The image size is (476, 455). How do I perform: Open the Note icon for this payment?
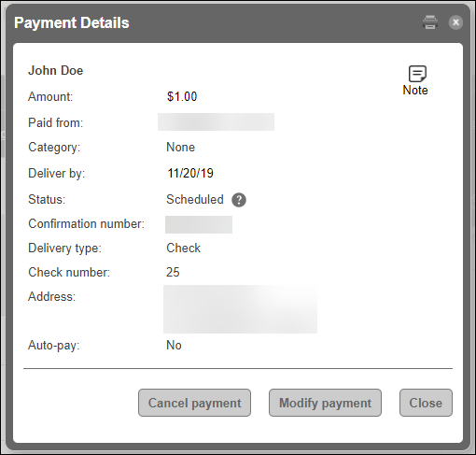pos(417,74)
